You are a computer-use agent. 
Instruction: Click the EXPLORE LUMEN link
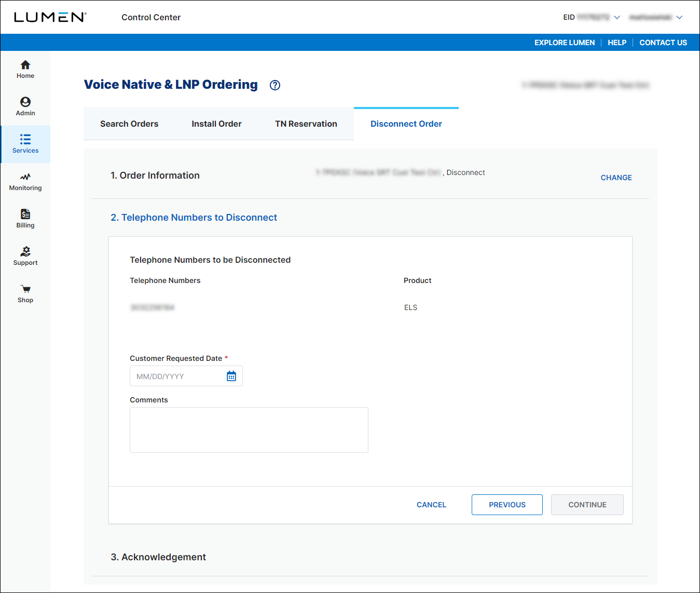565,43
